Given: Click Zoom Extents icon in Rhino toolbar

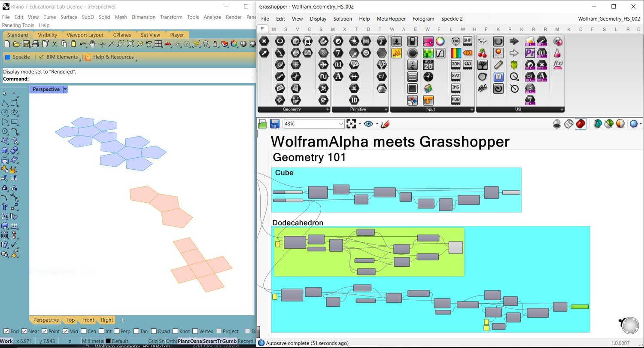Looking at the screenshot, I should [x=130, y=44].
